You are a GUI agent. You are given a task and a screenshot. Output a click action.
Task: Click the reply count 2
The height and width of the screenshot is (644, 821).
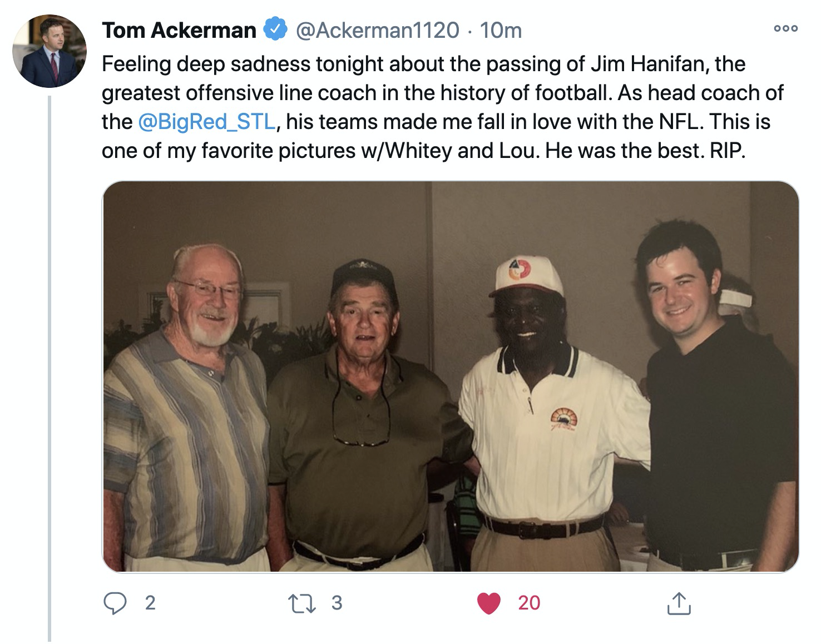150,603
